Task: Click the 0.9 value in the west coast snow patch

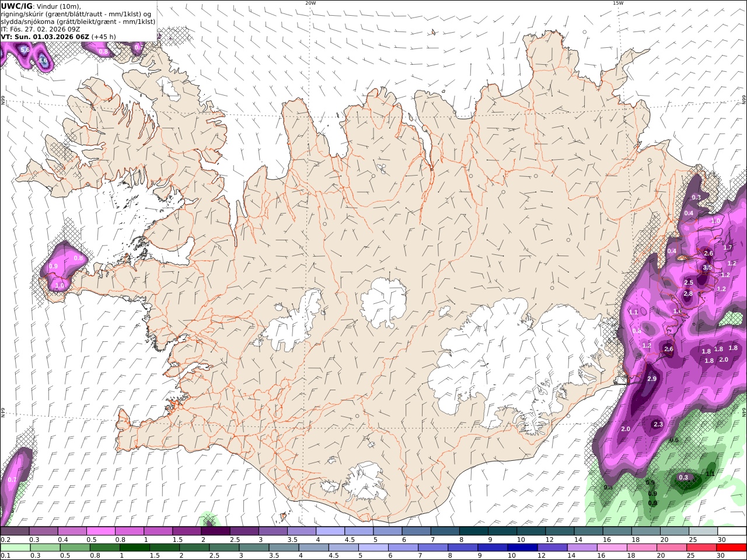Action: pyautogui.click(x=53, y=267)
